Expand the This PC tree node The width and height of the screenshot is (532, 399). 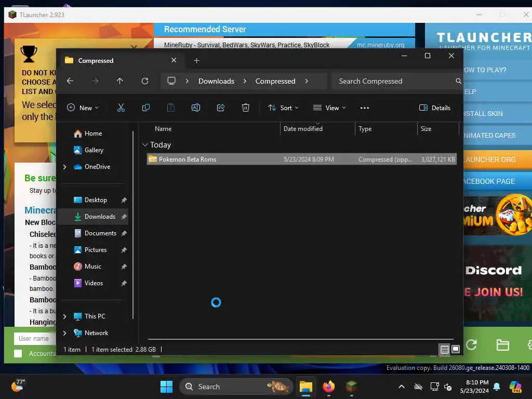[x=64, y=316]
